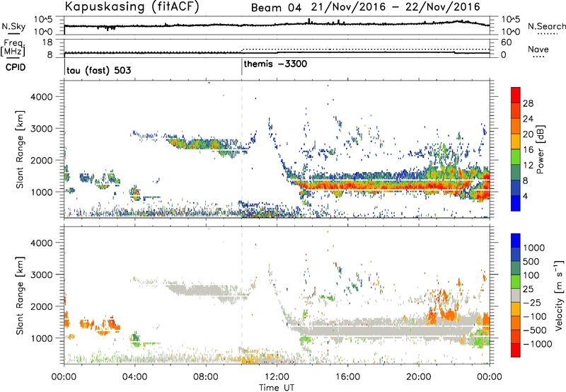The width and height of the screenshot is (566, 392).
Task: Click the '04:00' time axis tick label
Action: 135,377
